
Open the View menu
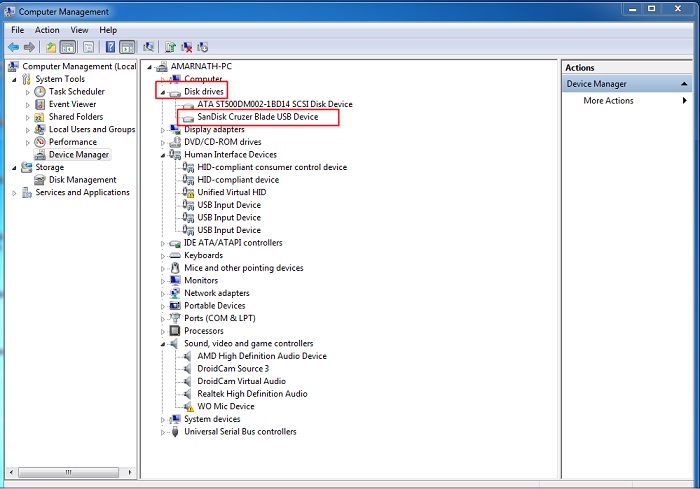click(x=79, y=30)
